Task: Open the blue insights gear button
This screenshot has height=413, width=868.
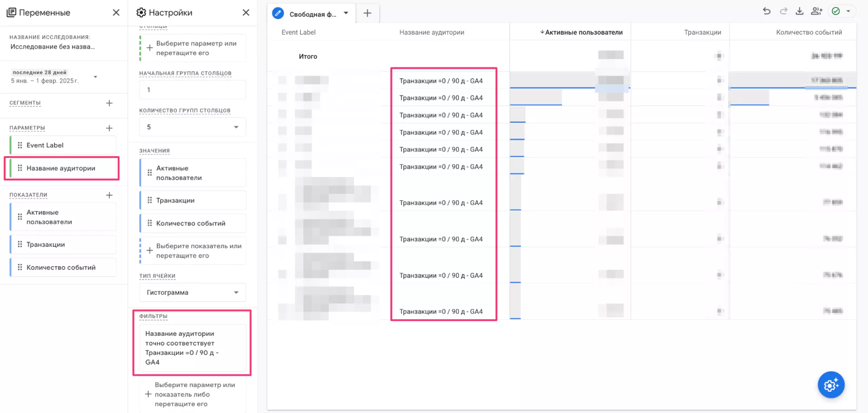Action: pos(831,385)
